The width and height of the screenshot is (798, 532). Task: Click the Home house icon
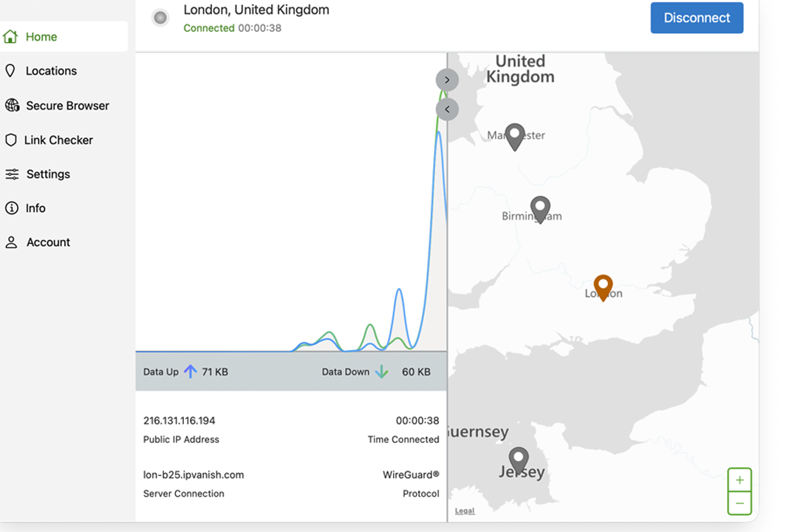(10, 36)
